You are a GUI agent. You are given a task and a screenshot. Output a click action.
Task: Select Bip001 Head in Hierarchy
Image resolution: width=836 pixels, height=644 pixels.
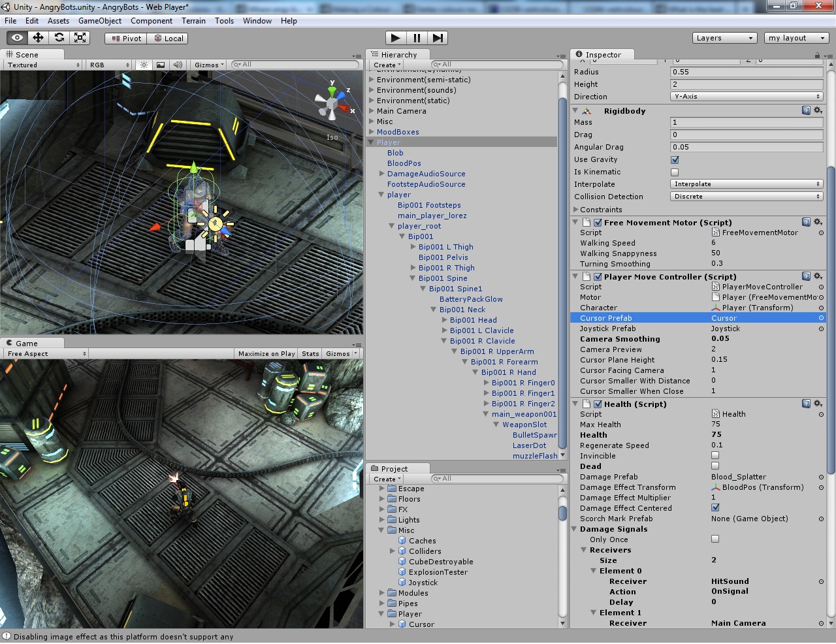474,320
